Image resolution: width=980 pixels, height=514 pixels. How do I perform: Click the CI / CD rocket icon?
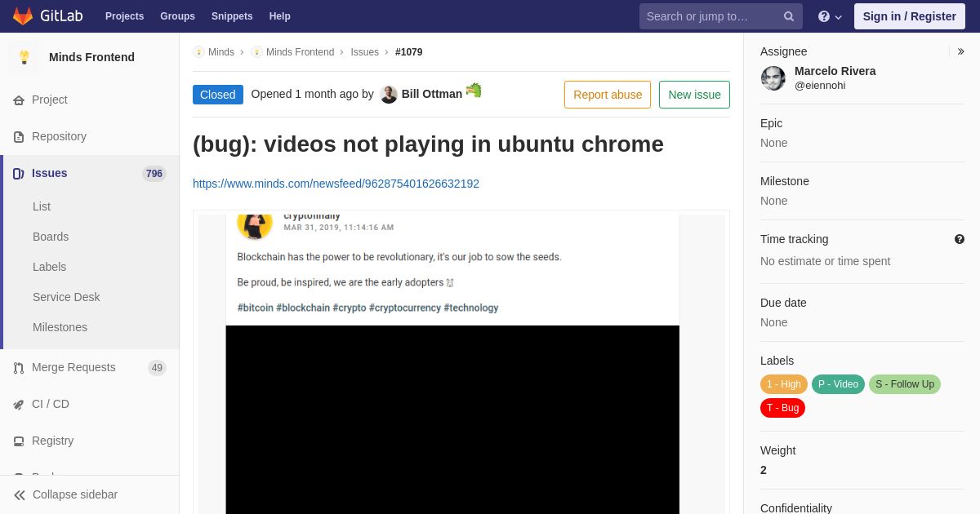(x=19, y=405)
